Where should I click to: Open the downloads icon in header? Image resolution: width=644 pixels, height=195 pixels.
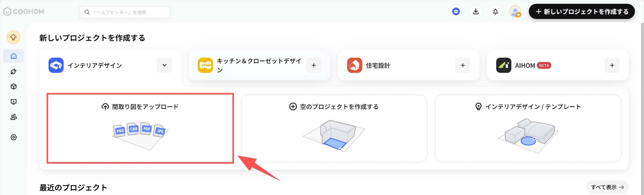coord(476,12)
